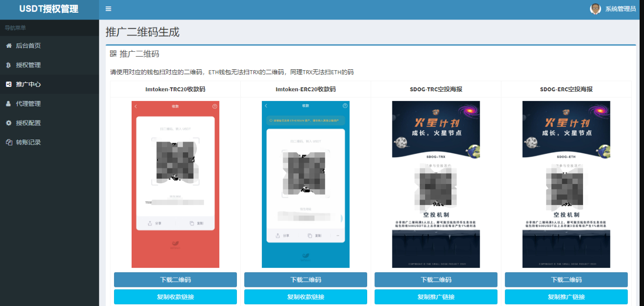Click the Imtoken-ERC20 收款码 blue preview
The width and height of the screenshot is (644, 306).
306,184
